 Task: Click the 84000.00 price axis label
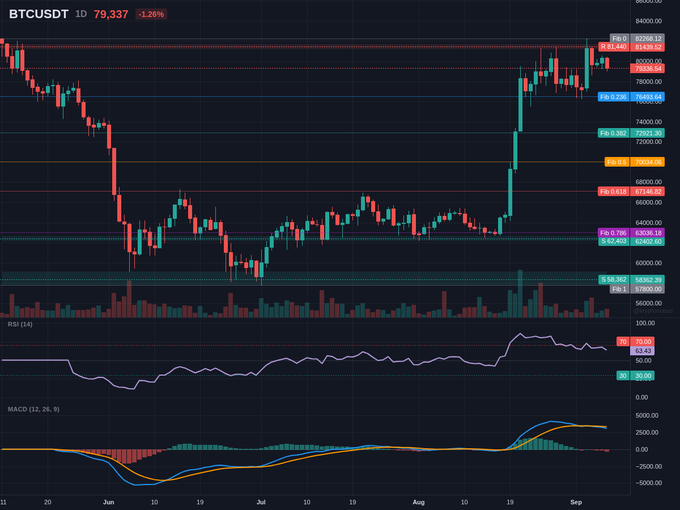(649, 21)
